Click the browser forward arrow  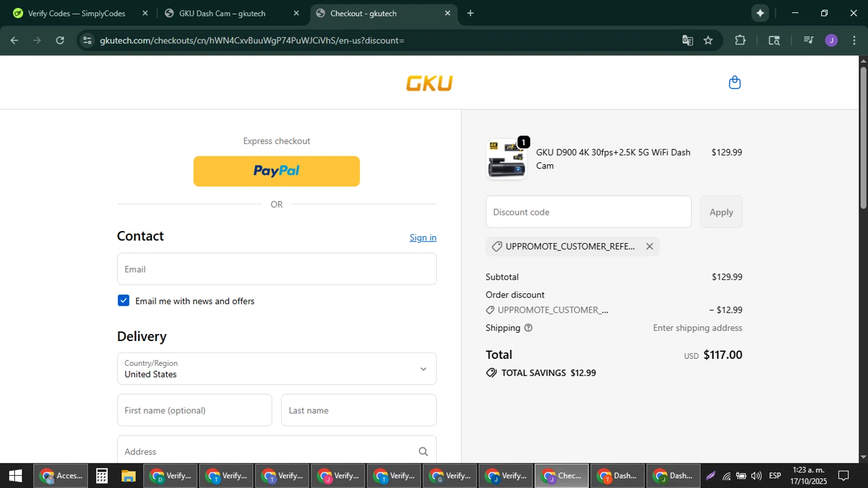pos(37,40)
